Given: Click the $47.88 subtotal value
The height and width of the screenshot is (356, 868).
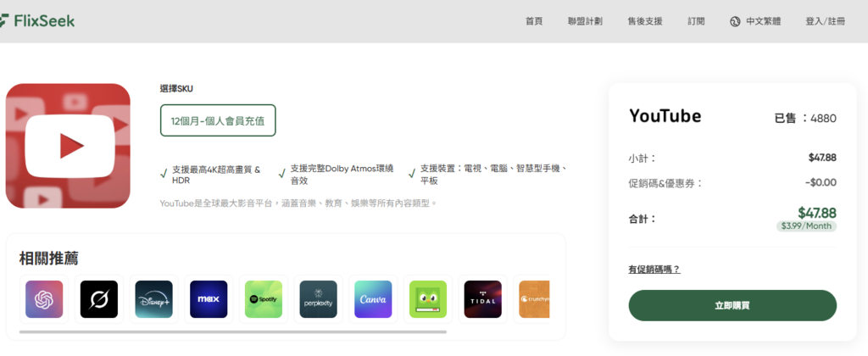Looking at the screenshot, I should (x=822, y=158).
